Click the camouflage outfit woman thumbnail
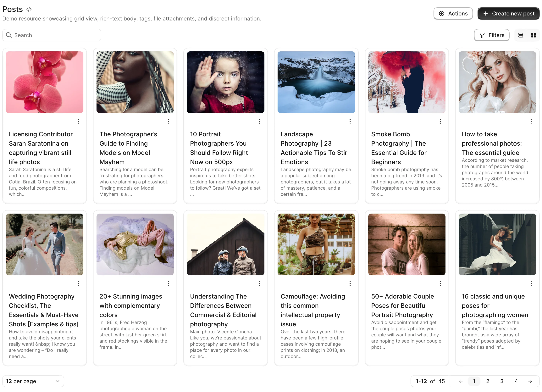 coord(316,244)
